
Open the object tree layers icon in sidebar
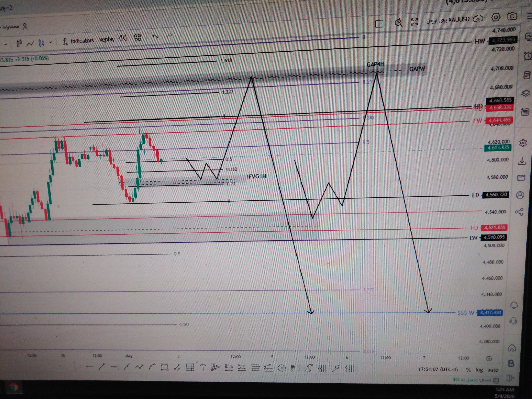tap(526, 93)
